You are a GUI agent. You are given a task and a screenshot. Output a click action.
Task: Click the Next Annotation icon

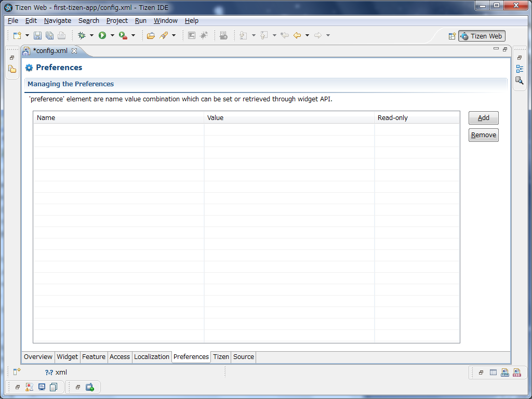243,35
